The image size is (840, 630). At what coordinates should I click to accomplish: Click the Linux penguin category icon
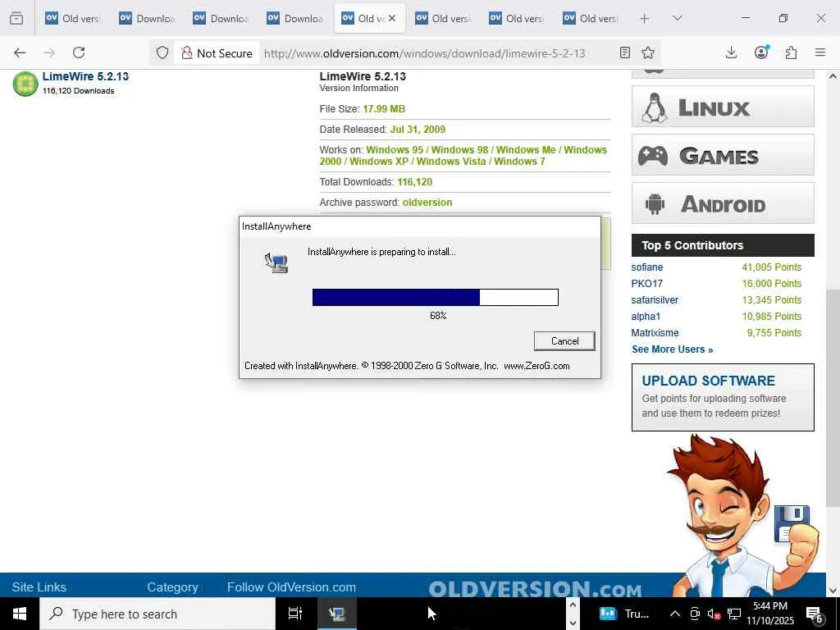tap(654, 107)
